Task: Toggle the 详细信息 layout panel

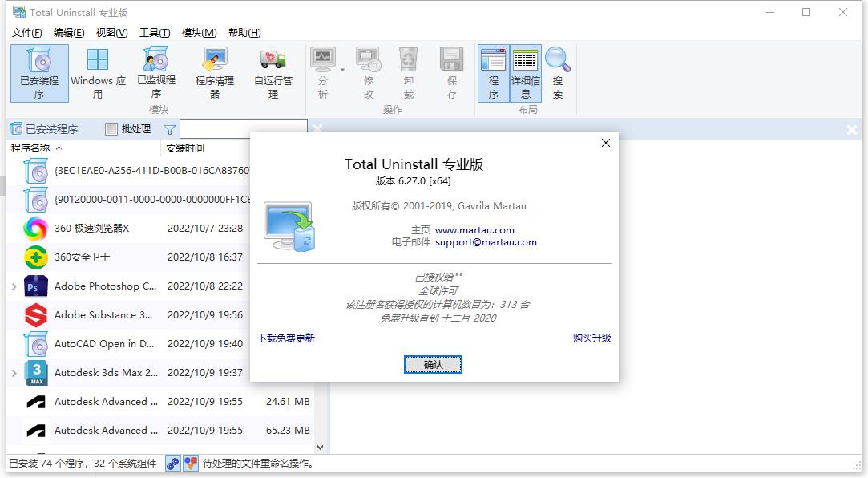Action: (525, 73)
